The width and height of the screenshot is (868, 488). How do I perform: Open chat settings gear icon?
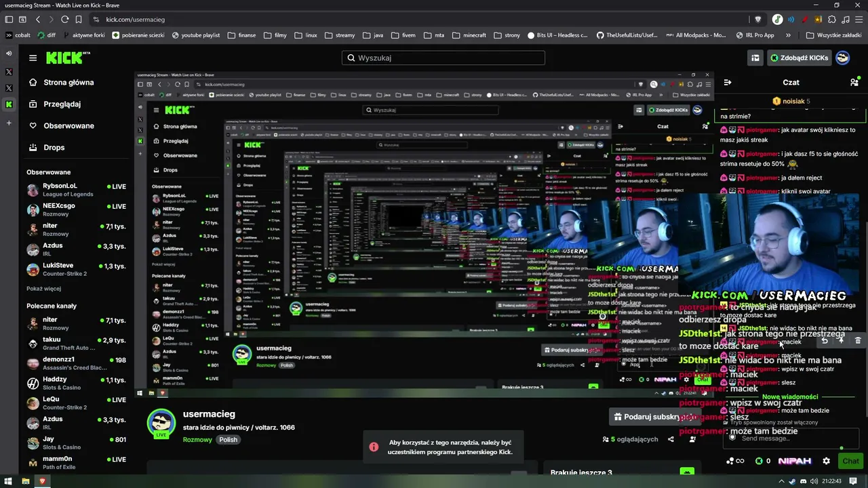tap(826, 461)
